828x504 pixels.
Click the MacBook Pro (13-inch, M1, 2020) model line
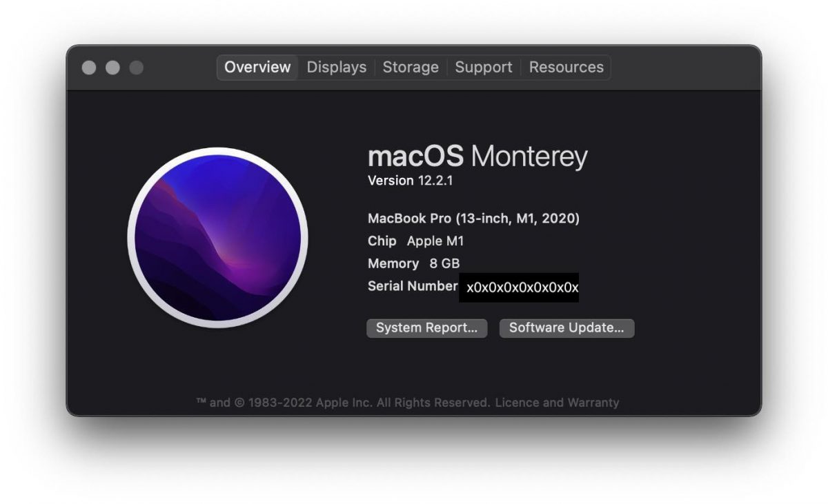[x=473, y=219]
